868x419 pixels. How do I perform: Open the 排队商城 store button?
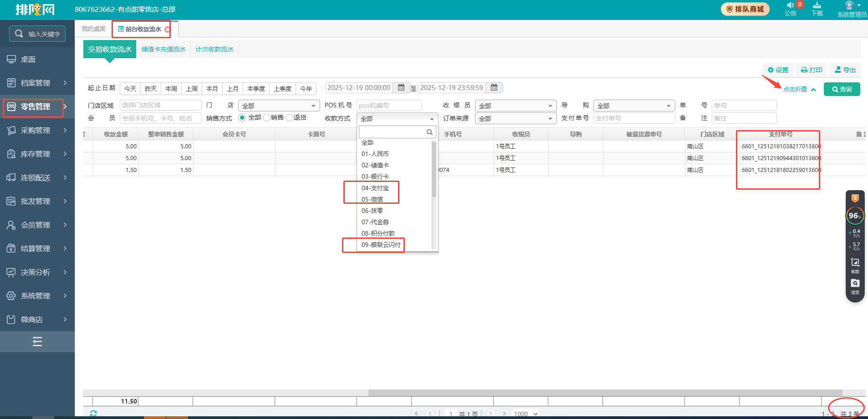[745, 9]
